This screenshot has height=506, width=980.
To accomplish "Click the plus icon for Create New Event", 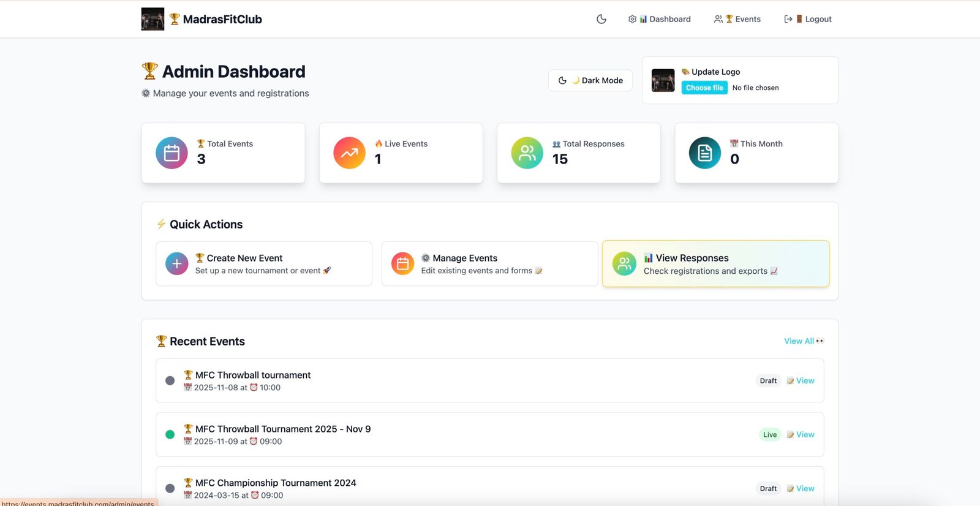I will click(x=176, y=264).
